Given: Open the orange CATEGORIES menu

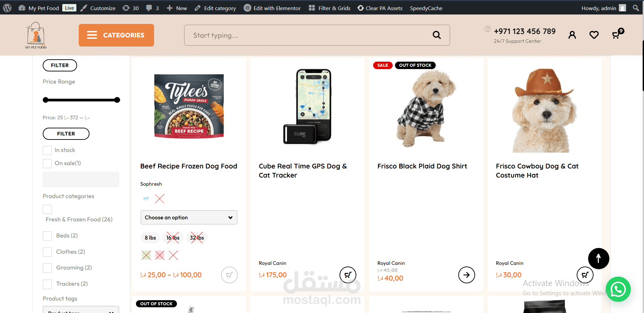Looking at the screenshot, I should tap(116, 35).
